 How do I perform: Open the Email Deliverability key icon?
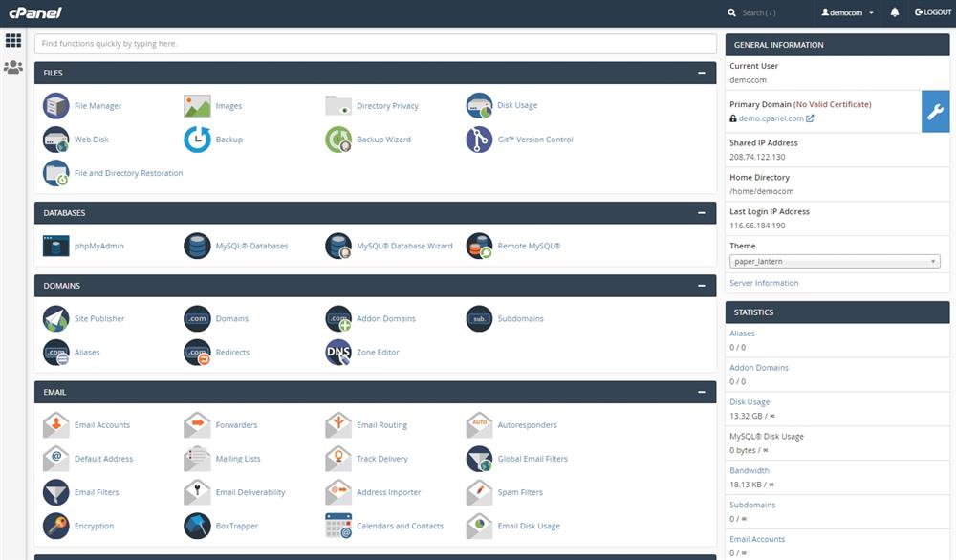click(x=197, y=492)
